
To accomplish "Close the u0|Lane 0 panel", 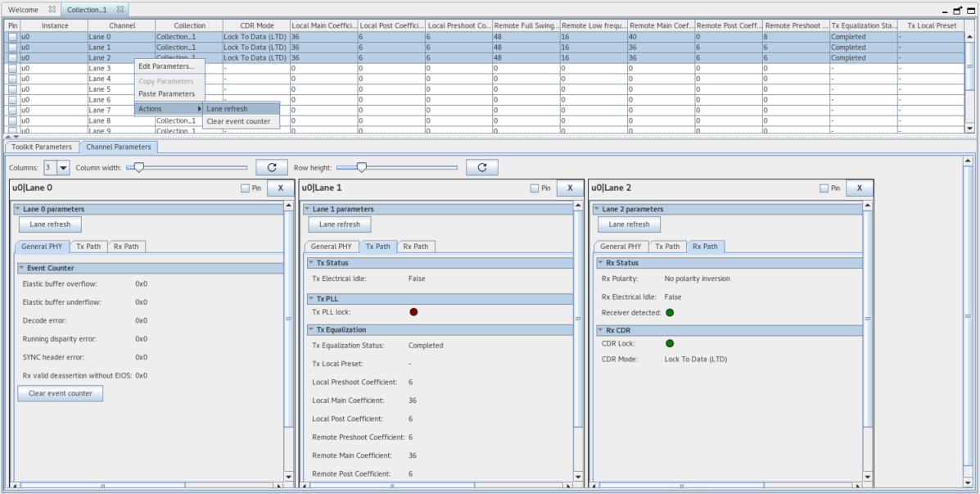I will coord(280,188).
